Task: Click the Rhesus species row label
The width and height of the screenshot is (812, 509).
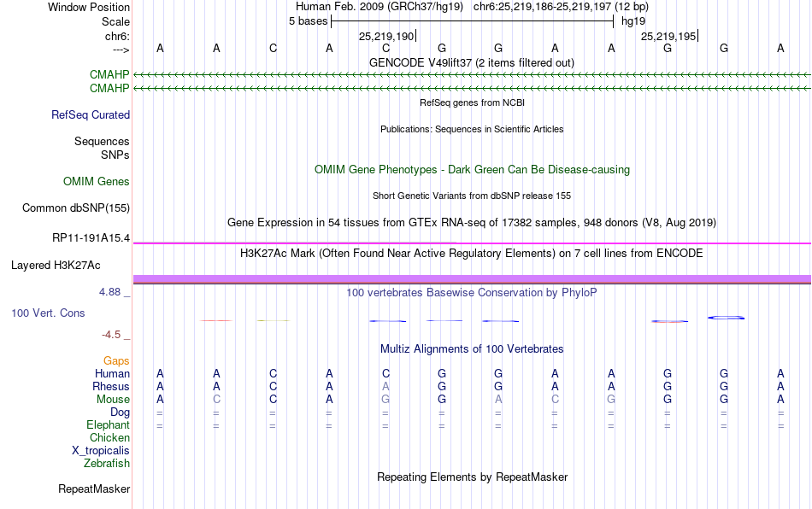Action: pyautogui.click(x=111, y=386)
